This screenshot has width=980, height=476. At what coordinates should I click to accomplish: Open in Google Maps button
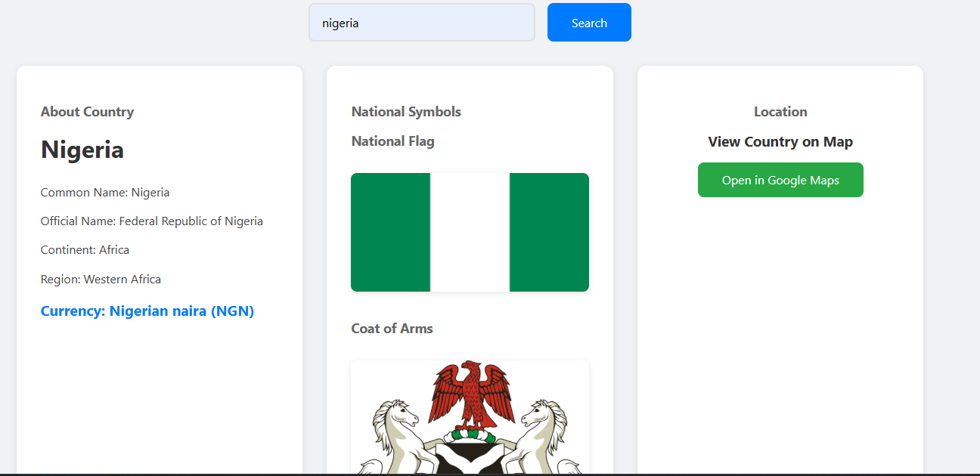click(780, 180)
